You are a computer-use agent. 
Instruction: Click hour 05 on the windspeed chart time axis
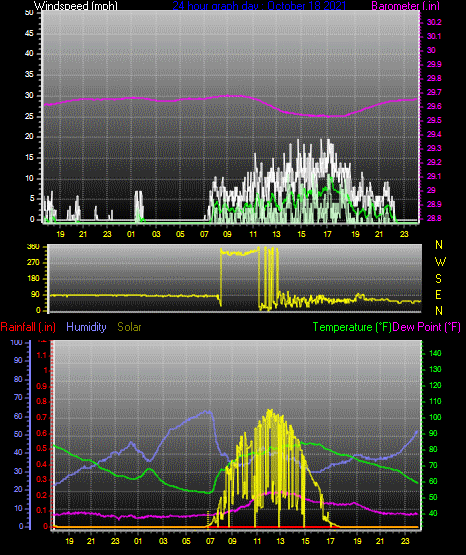pyautogui.click(x=180, y=234)
